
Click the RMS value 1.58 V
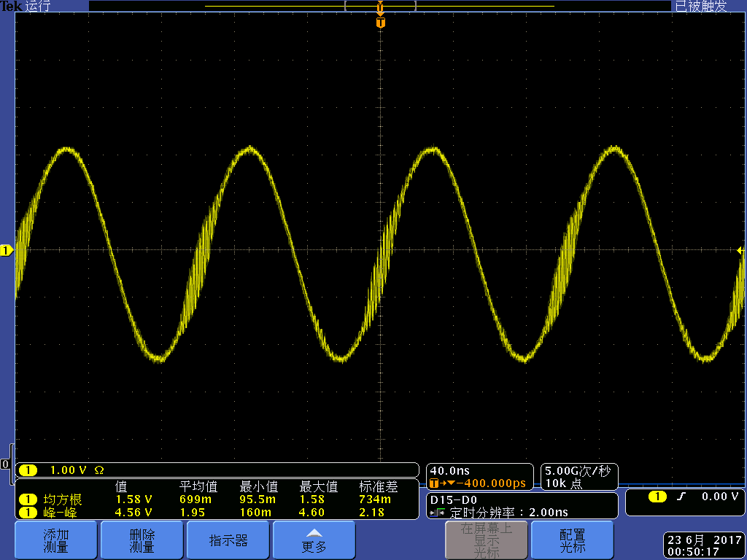point(134,499)
